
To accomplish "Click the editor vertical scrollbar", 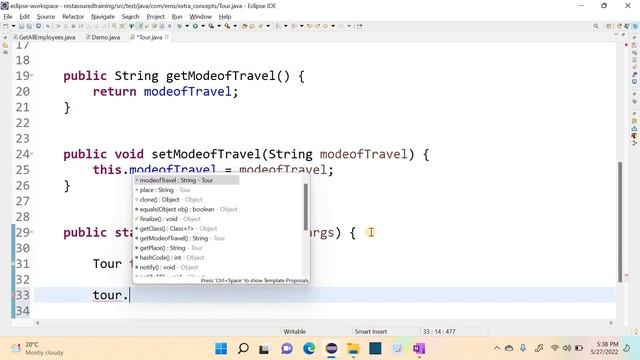I will [x=620, y=222].
